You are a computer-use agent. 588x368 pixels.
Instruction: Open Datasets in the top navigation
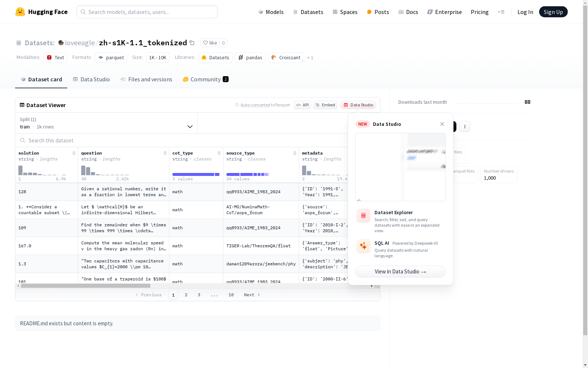[x=308, y=12]
